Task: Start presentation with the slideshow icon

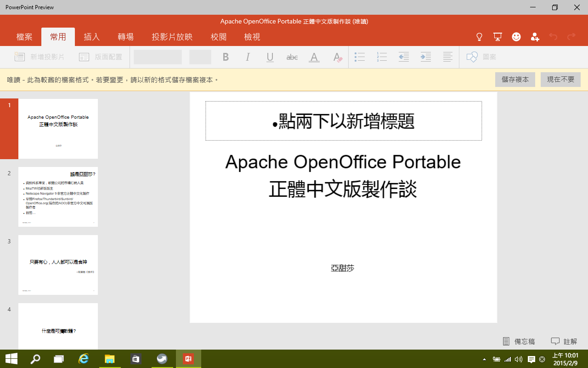Action: click(x=498, y=37)
